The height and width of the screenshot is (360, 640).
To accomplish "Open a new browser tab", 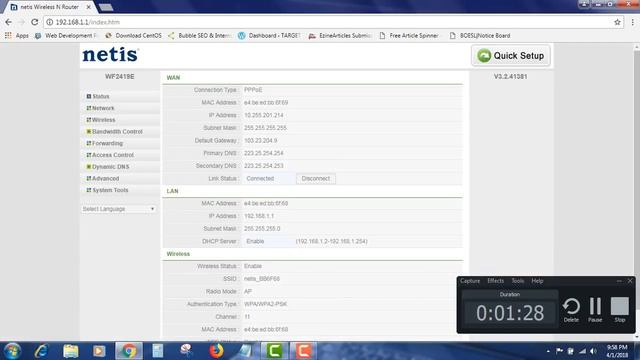I will tap(106, 7).
